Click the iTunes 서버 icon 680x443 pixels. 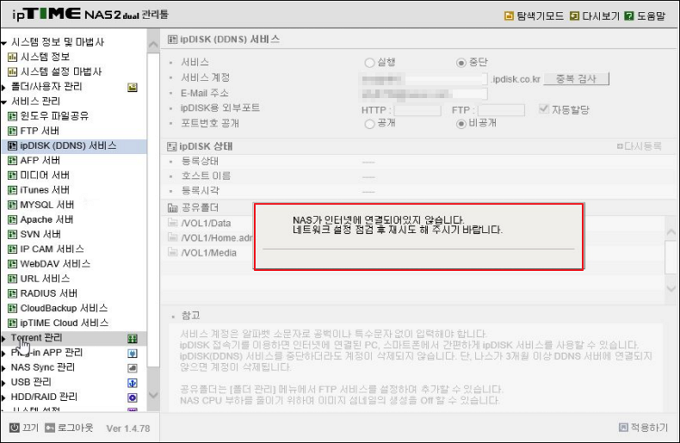click(13, 190)
